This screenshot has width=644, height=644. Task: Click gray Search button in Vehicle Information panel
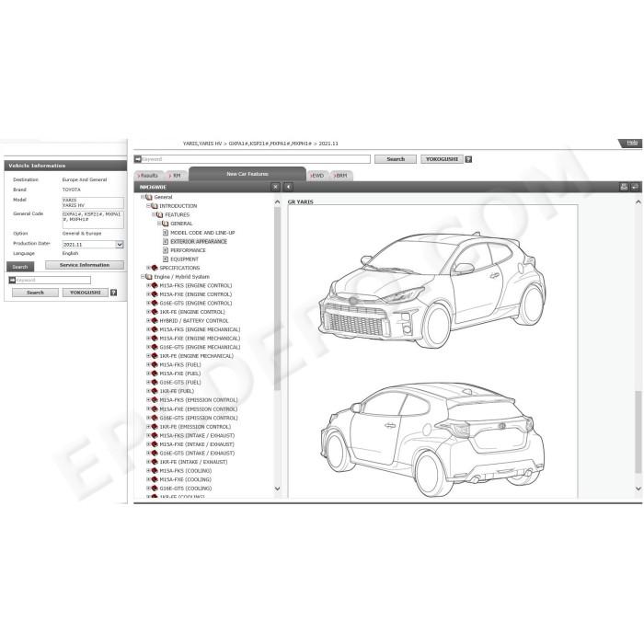pyautogui.click(x=35, y=293)
